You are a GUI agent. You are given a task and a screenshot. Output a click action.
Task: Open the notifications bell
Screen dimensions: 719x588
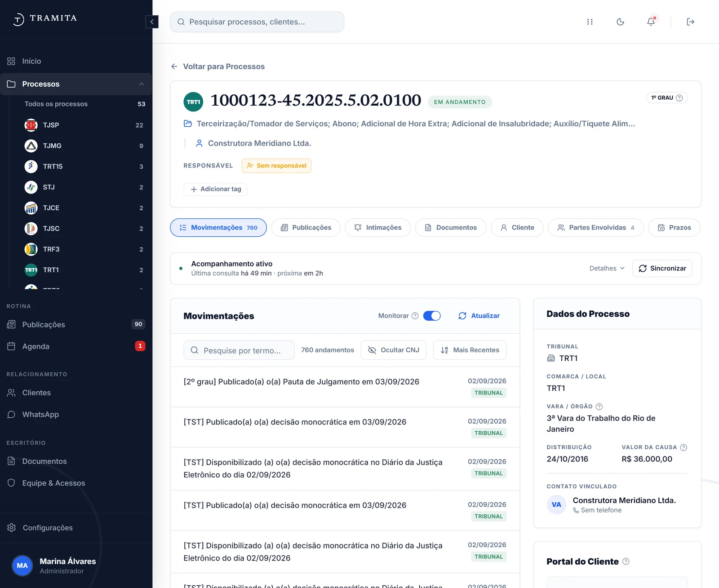pos(651,22)
